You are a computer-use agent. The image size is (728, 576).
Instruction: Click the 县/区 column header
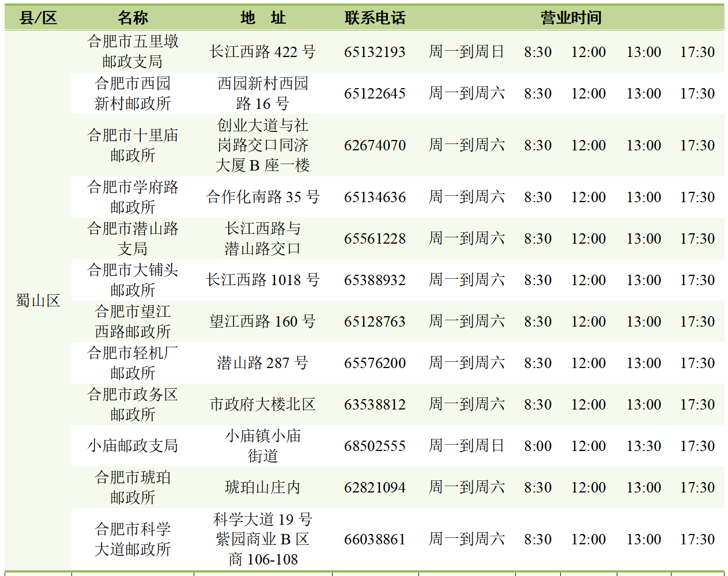point(38,18)
